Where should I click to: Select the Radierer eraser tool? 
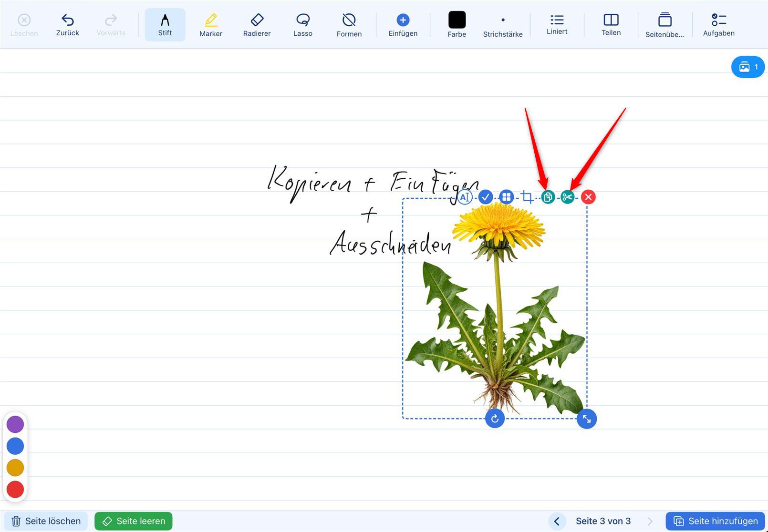257,25
